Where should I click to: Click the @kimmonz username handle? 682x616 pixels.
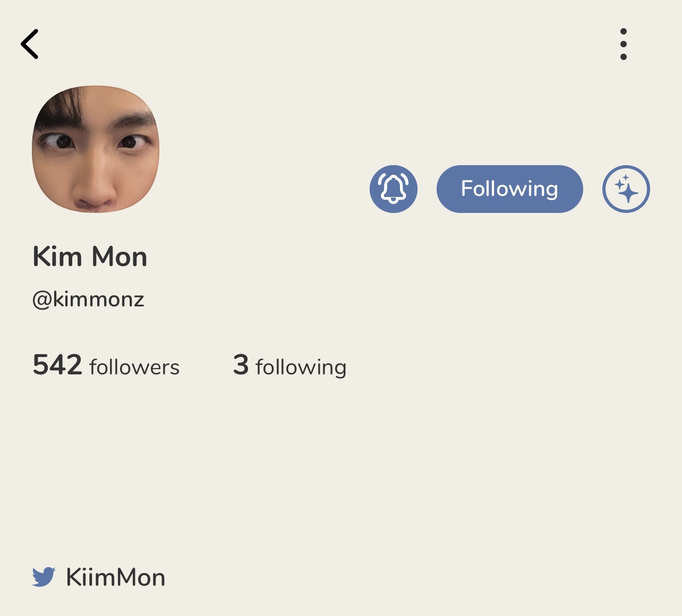(x=88, y=300)
